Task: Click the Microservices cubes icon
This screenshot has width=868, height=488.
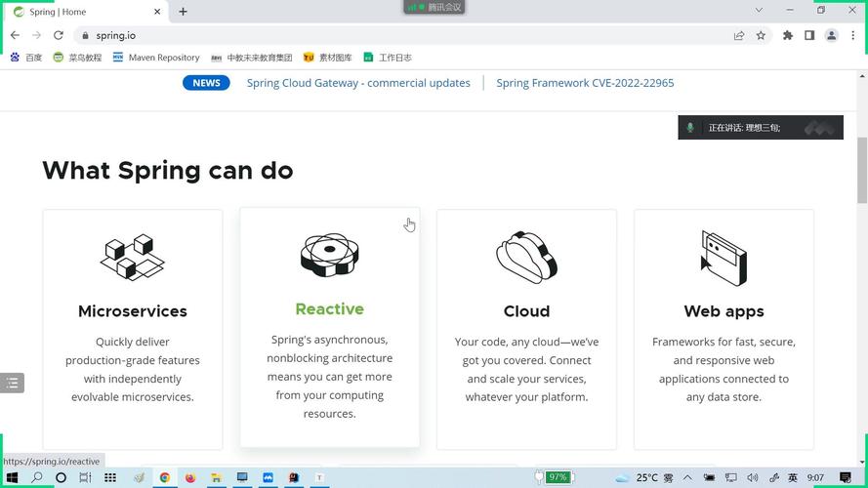Action: (133, 258)
